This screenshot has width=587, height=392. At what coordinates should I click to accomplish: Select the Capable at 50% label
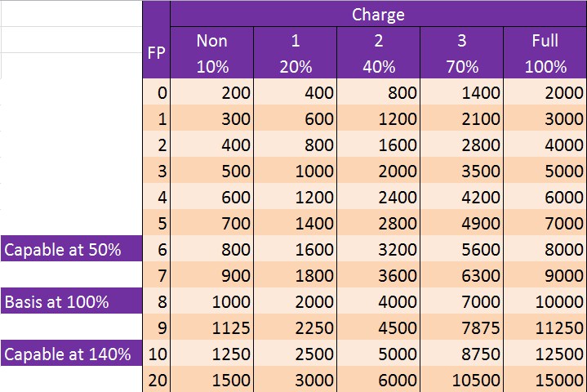pyautogui.click(x=71, y=250)
